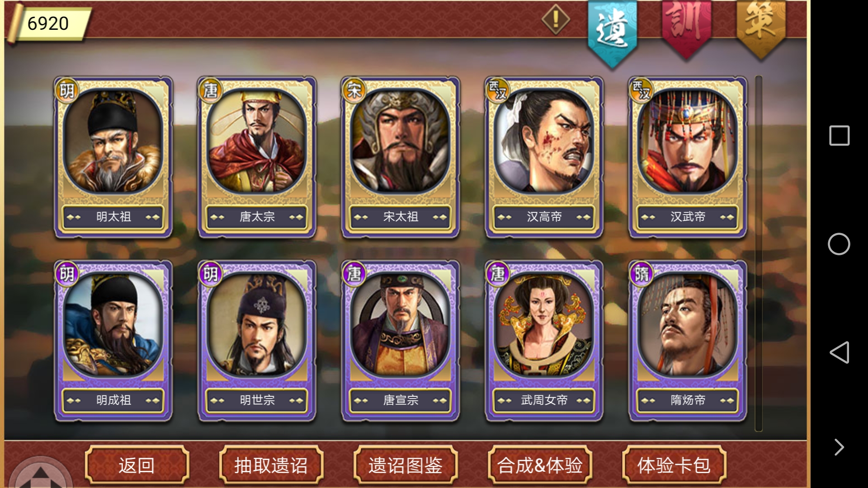Viewport: 868px width, 488px height.
Task: Switch to the red 訓 banner tab
Action: coord(686,28)
